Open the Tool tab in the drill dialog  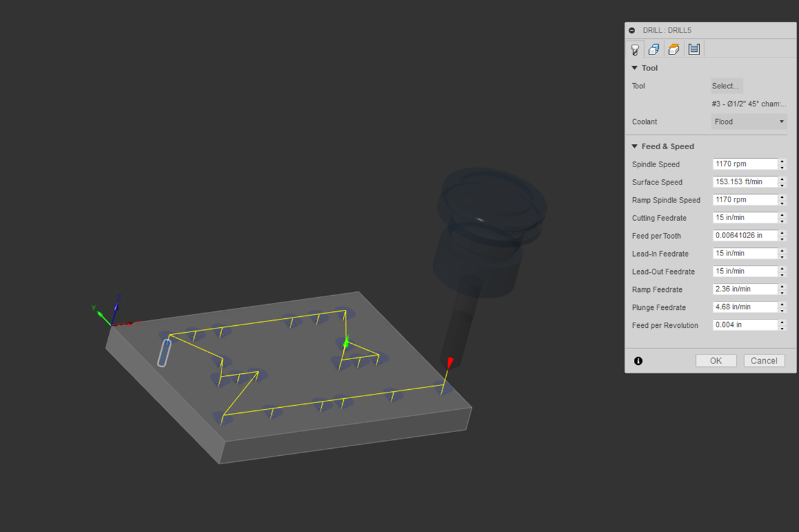[x=635, y=49]
